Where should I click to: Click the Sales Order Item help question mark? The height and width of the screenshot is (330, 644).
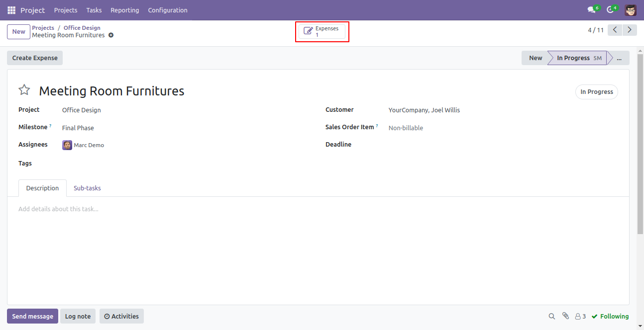click(x=377, y=126)
